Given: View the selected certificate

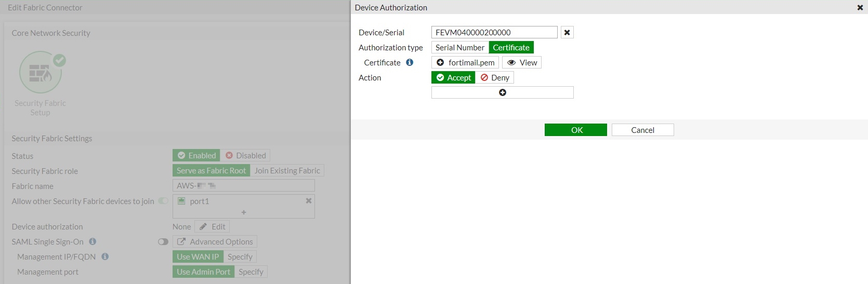Looking at the screenshot, I should point(522,62).
